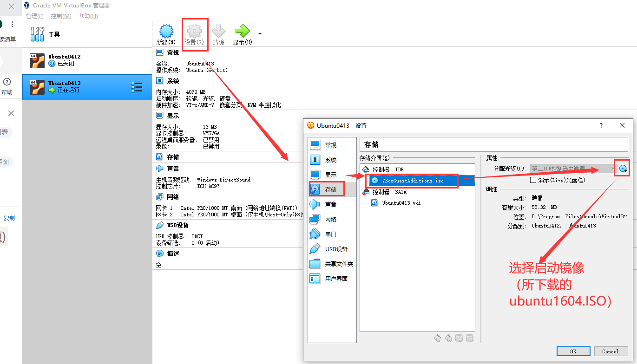Open the 控制(M) menu

tap(61, 16)
